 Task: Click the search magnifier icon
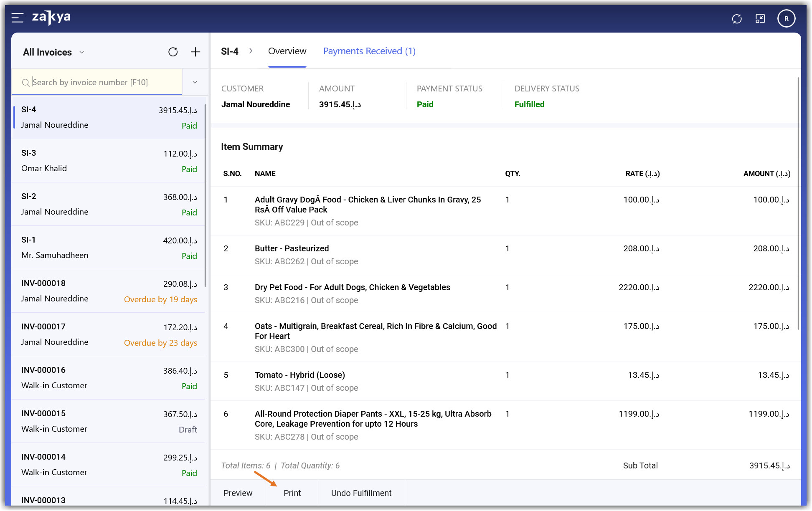[x=26, y=83]
